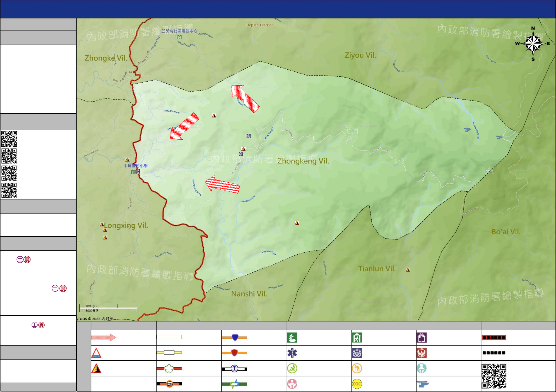Click the Heping District map label
Screen dimensions: 556x392
[x=260, y=25]
